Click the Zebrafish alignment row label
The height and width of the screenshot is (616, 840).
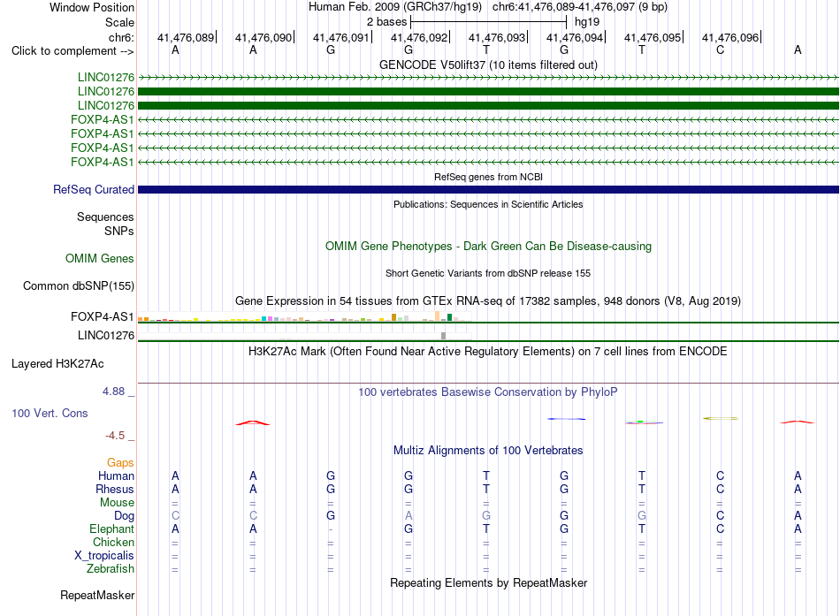coord(111,568)
